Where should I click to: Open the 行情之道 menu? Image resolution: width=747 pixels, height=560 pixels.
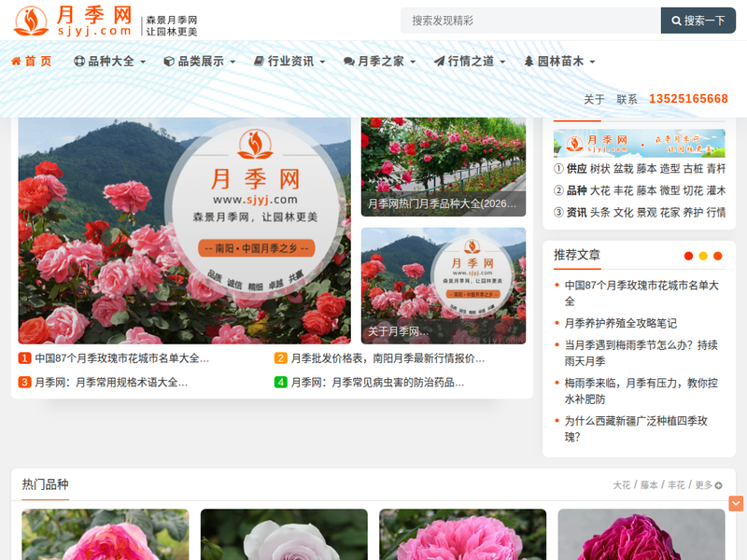click(470, 61)
